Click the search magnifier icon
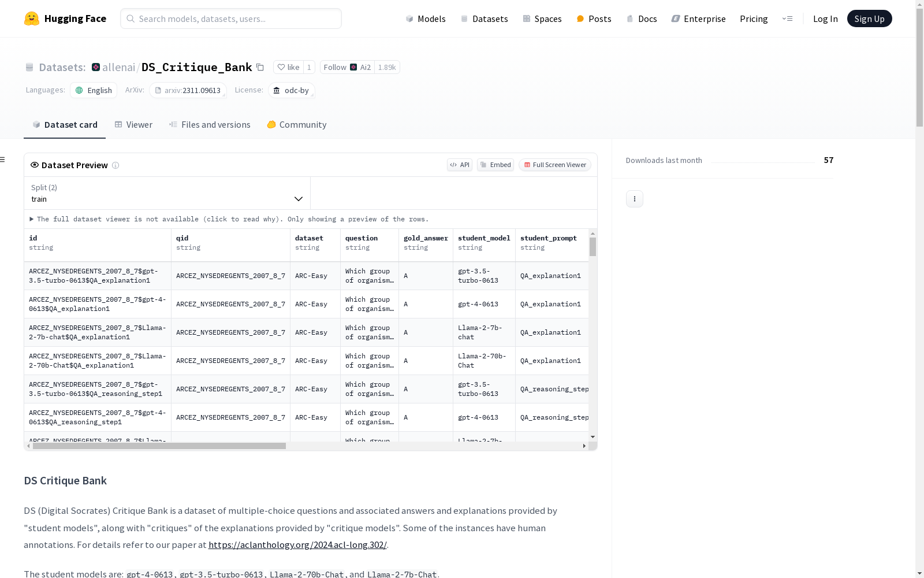 coord(131,18)
